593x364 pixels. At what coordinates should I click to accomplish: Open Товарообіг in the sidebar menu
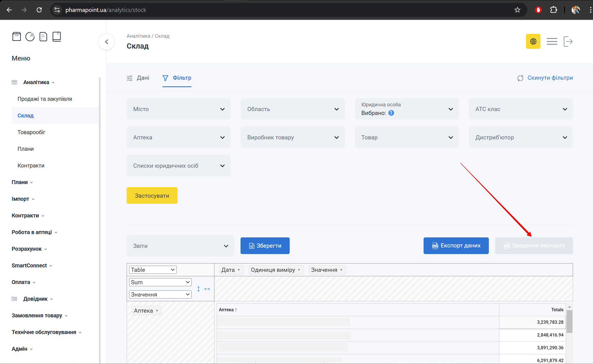pos(31,132)
